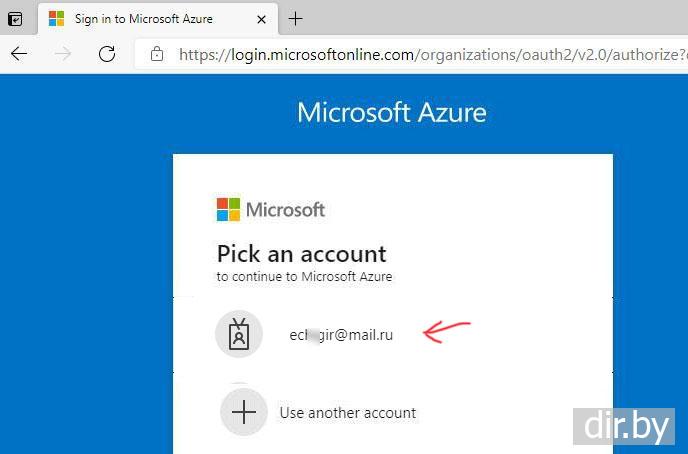The image size is (688, 454).
Task: Click the plus icon for another account
Action: tap(244, 412)
